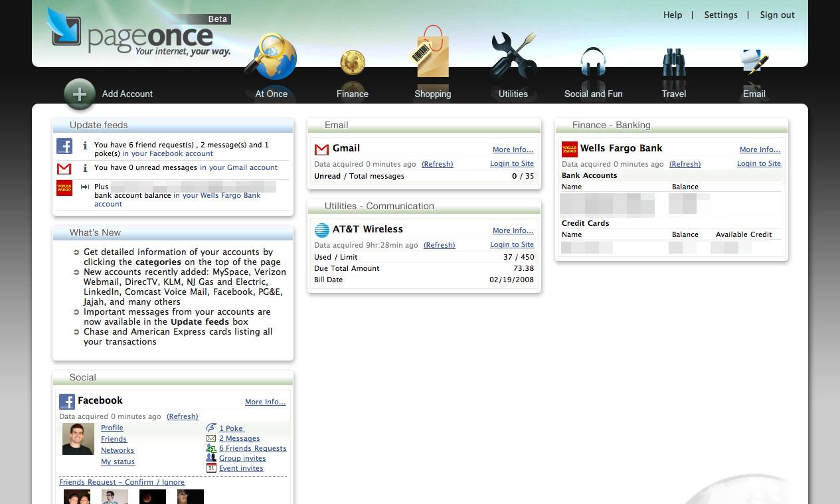Click Login to Site for Wells Fargo
The width and height of the screenshot is (840, 504).
[x=759, y=163]
